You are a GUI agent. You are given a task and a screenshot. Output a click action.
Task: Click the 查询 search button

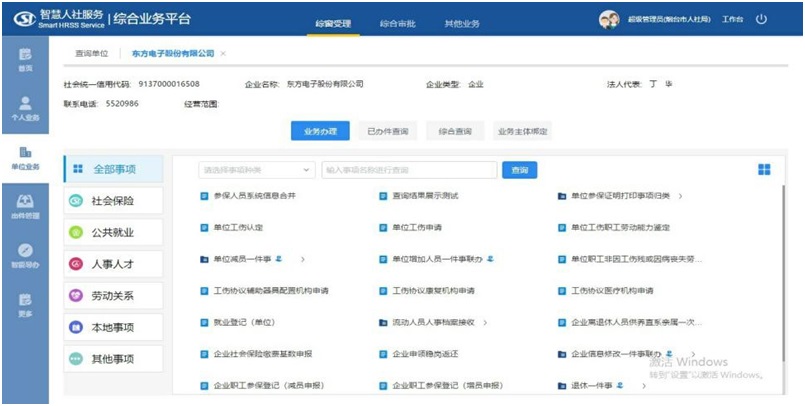[519, 171]
